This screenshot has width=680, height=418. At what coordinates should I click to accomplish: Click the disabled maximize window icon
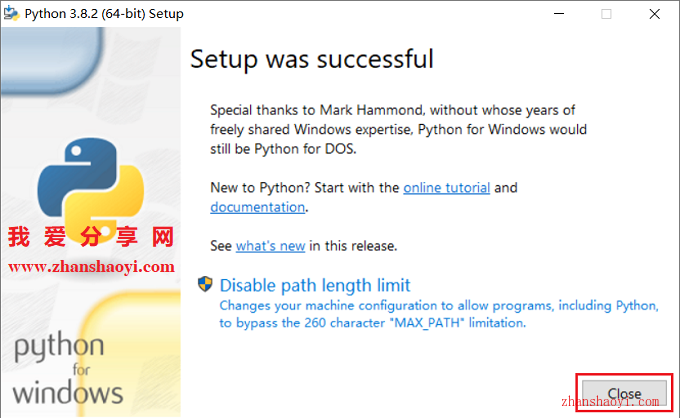point(606,14)
